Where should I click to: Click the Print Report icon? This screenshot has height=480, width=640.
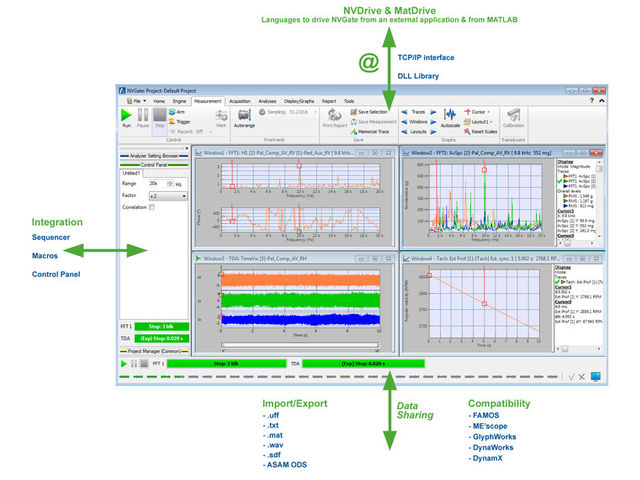[333, 119]
